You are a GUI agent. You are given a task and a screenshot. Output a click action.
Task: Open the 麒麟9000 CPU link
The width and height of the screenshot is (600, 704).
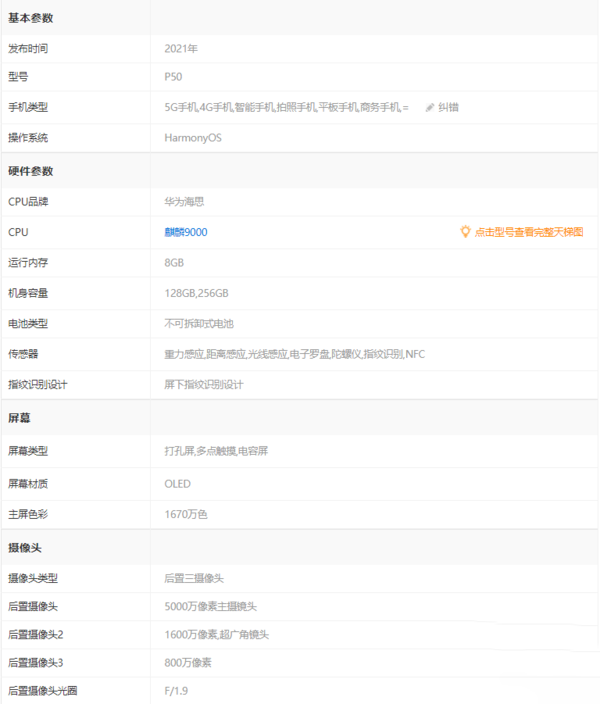pyautogui.click(x=186, y=232)
